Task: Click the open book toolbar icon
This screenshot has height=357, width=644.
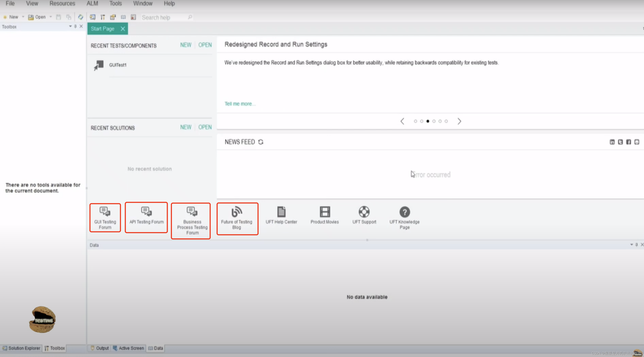Action: (x=123, y=17)
